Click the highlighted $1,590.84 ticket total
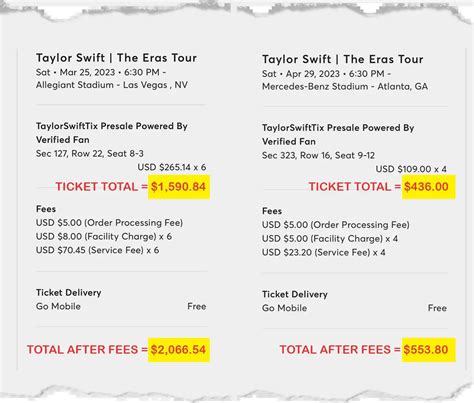The height and width of the screenshot is (403, 474). click(179, 187)
